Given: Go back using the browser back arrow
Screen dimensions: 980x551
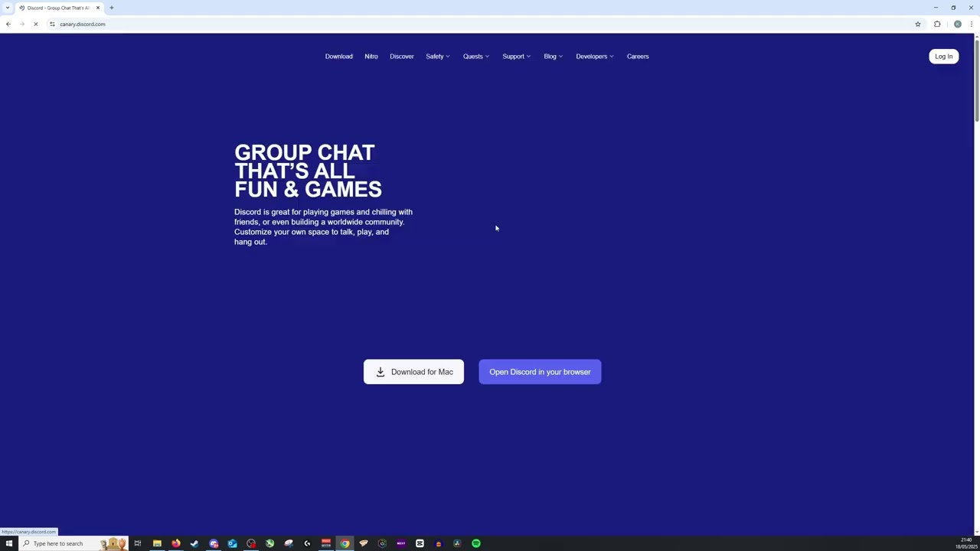Looking at the screenshot, I should coord(8,24).
